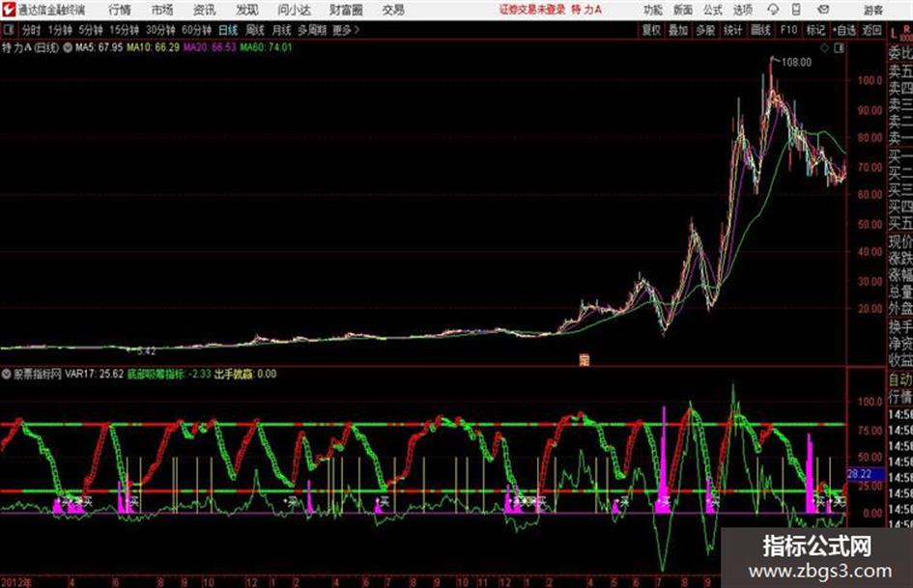Click the 特力A name in title bar
913x588 pixels.
pyautogui.click(x=586, y=10)
